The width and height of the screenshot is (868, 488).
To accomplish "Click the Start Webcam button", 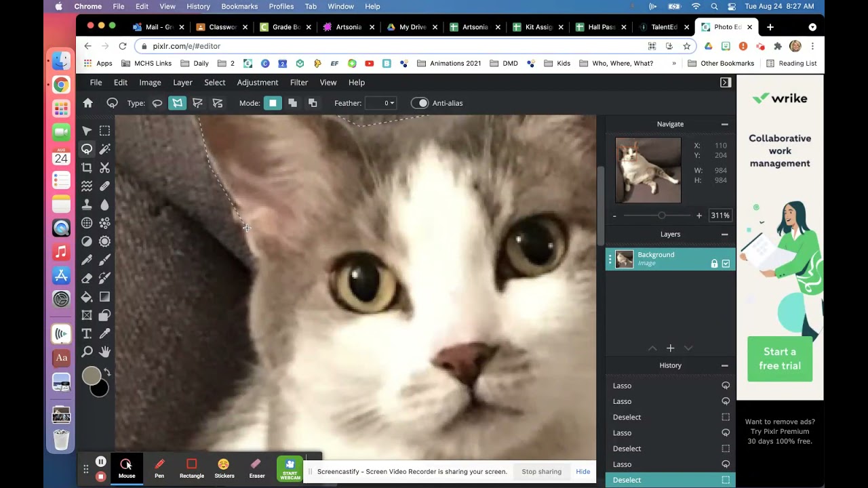I will 290,468.
